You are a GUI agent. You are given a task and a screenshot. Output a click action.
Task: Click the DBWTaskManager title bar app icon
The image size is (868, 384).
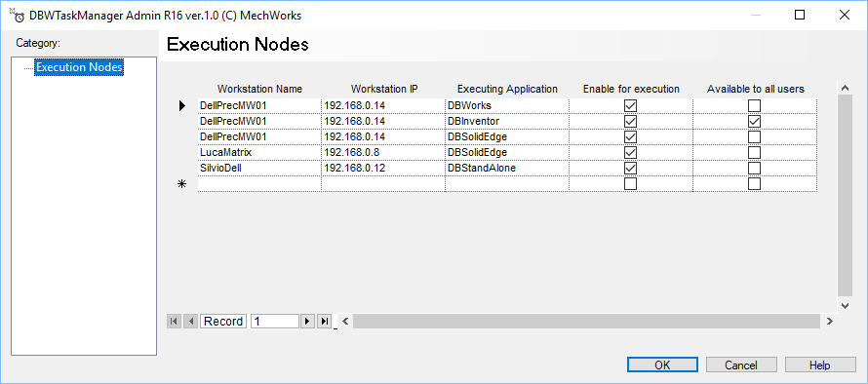click(18, 15)
